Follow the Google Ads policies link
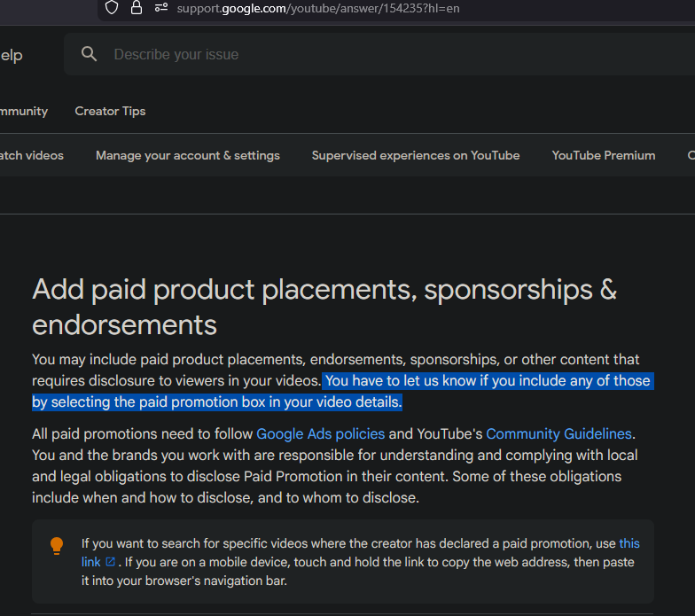 click(x=321, y=434)
